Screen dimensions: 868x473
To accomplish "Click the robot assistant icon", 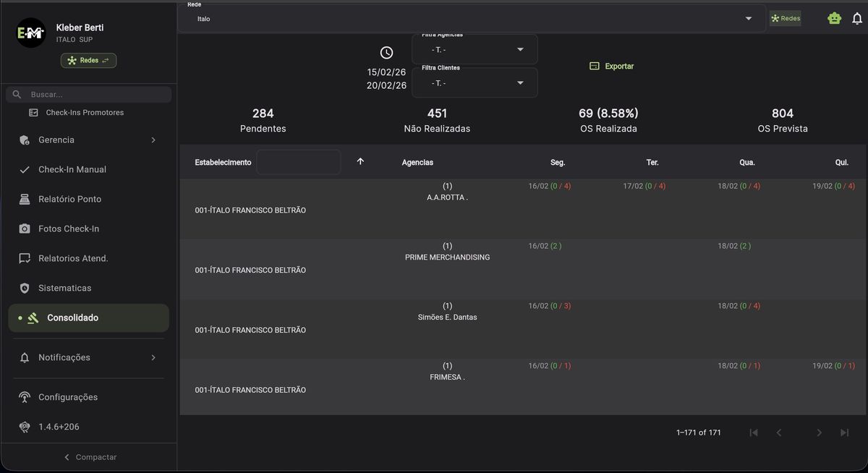I will 834,19.
